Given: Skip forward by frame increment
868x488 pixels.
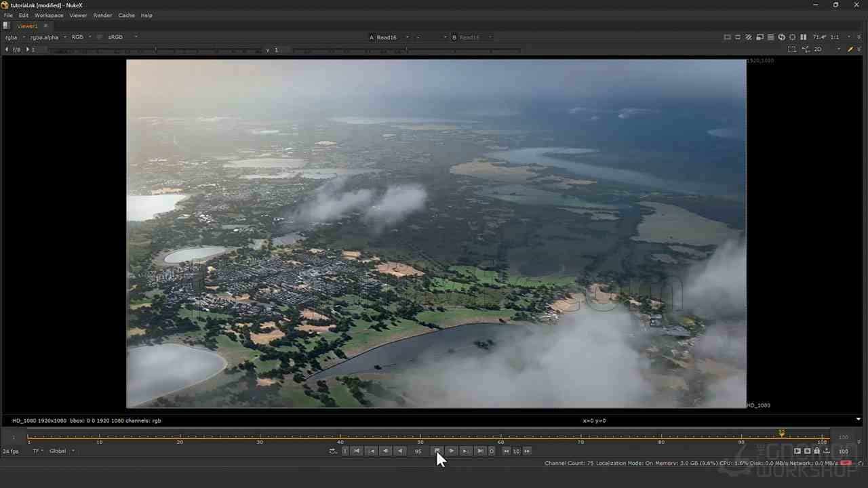Looking at the screenshot, I should pyautogui.click(x=527, y=451).
